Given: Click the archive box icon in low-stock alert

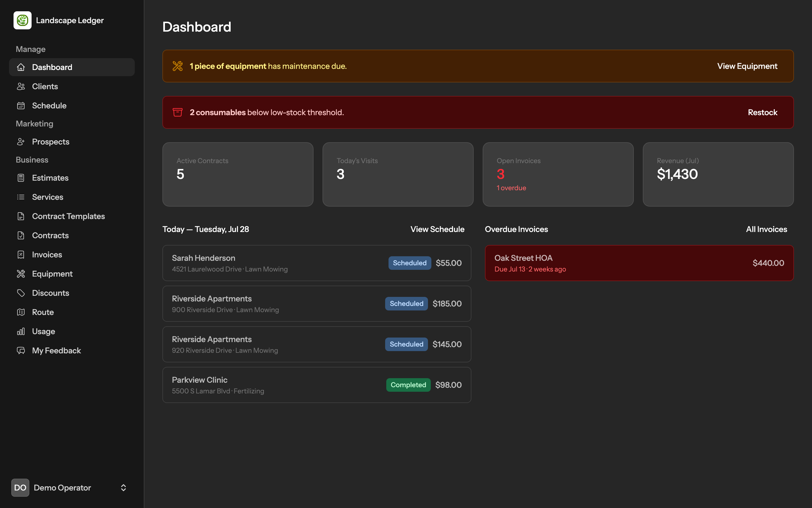Looking at the screenshot, I should click(178, 112).
